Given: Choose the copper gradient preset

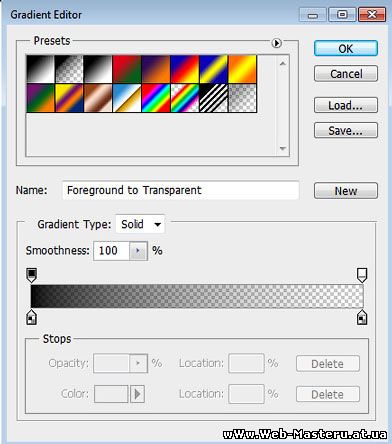Looking at the screenshot, I should [x=98, y=98].
